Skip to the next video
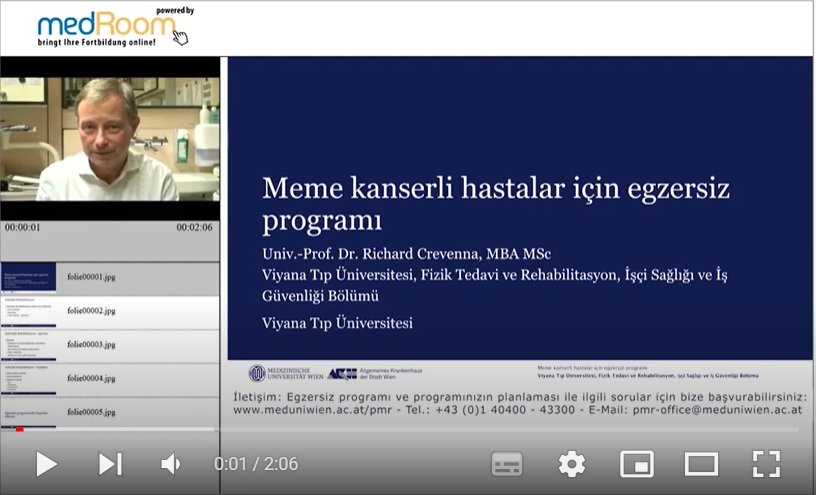 point(109,463)
